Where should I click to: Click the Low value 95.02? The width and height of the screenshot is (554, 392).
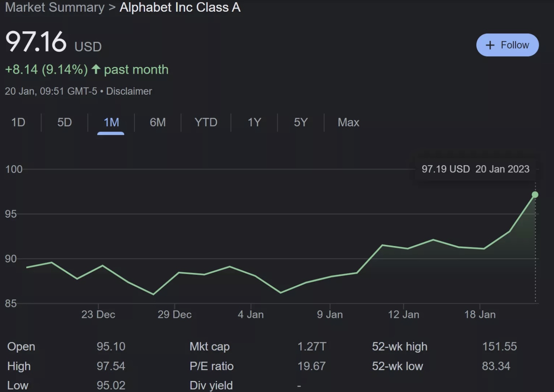coord(111,385)
